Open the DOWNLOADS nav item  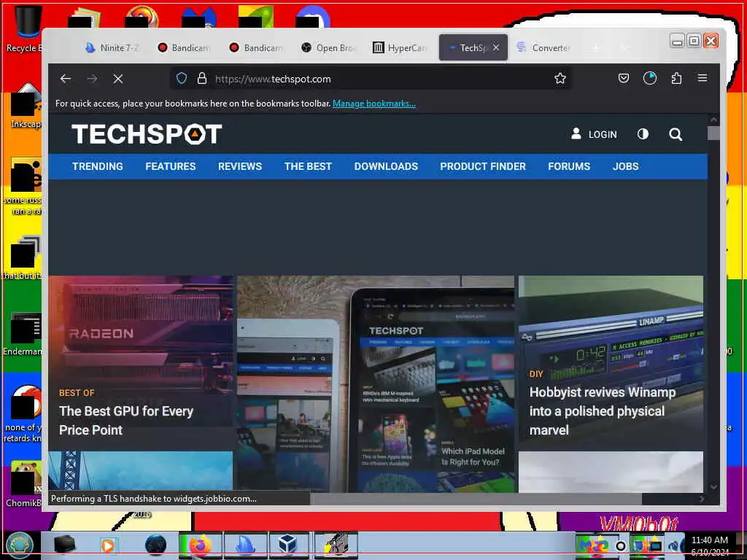pyautogui.click(x=386, y=166)
